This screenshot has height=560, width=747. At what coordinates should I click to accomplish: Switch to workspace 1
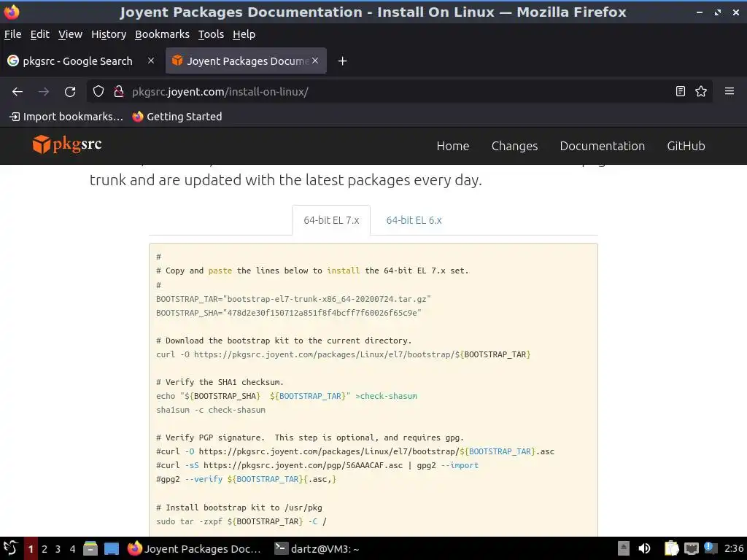point(31,549)
